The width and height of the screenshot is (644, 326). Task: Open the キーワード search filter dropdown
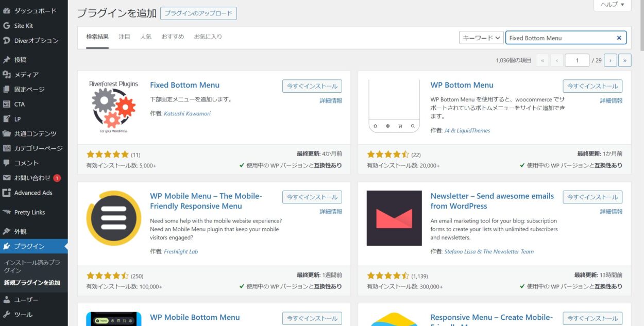481,37
